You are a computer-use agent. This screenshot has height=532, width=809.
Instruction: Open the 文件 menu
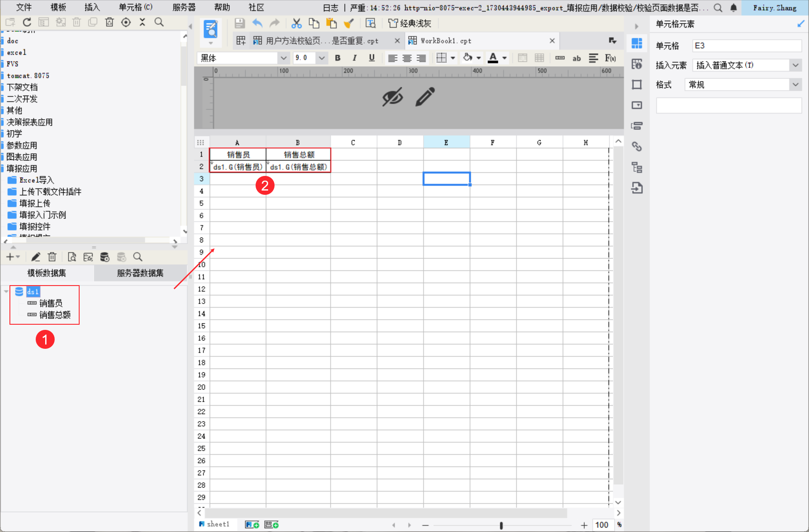pyautogui.click(x=24, y=7)
